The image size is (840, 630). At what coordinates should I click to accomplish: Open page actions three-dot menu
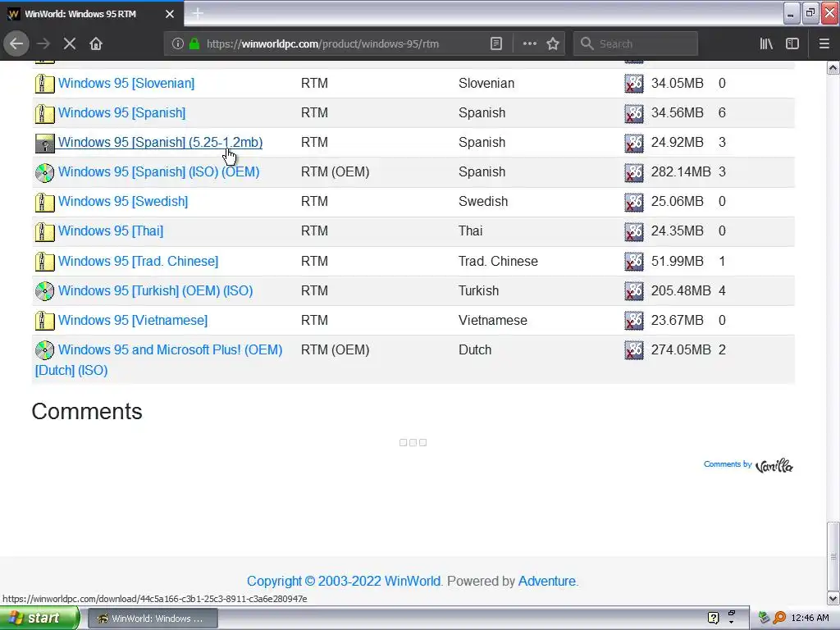[x=529, y=43]
